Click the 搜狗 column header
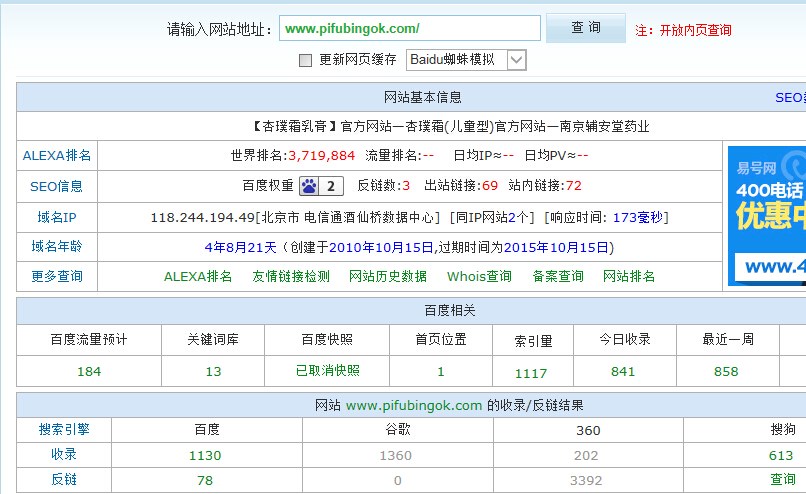Screen dimensions: 806x494 (x=783, y=429)
